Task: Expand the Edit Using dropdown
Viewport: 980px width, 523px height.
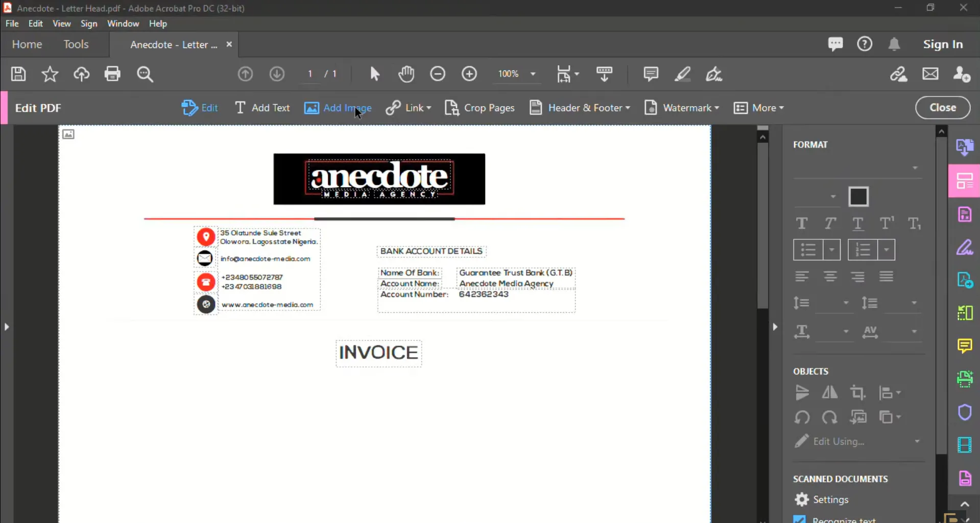Action: click(x=917, y=441)
